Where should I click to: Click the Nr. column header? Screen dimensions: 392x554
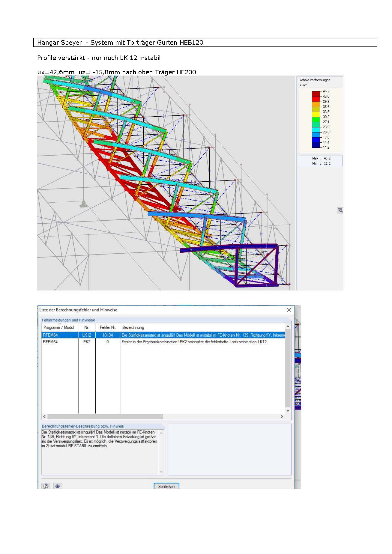point(87,327)
